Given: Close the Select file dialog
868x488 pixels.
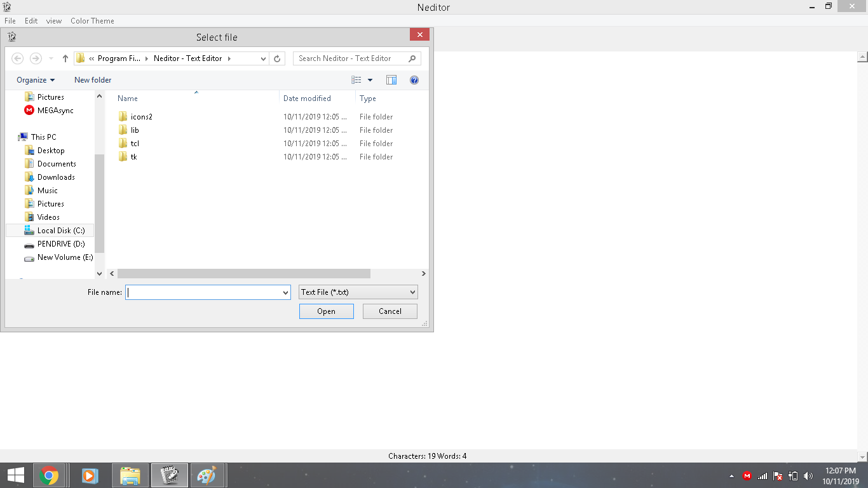Looking at the screenshot, I should pyautogui.click(x=419, y=35).
